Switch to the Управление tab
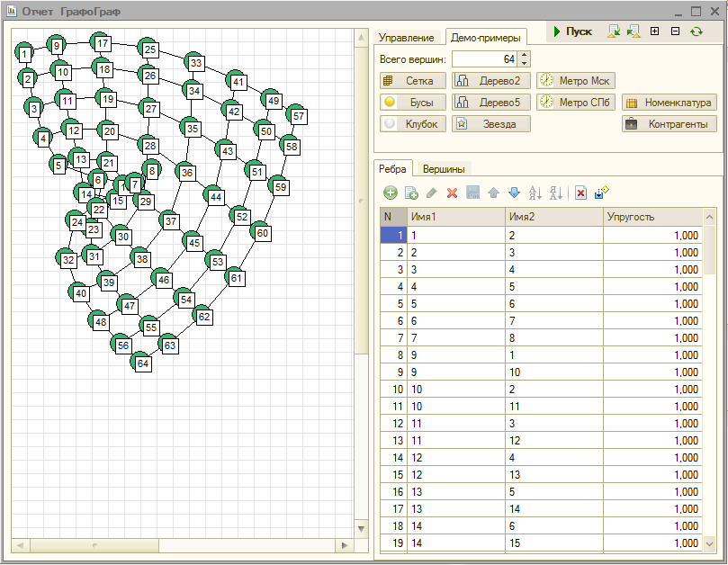 coord(406,38)
